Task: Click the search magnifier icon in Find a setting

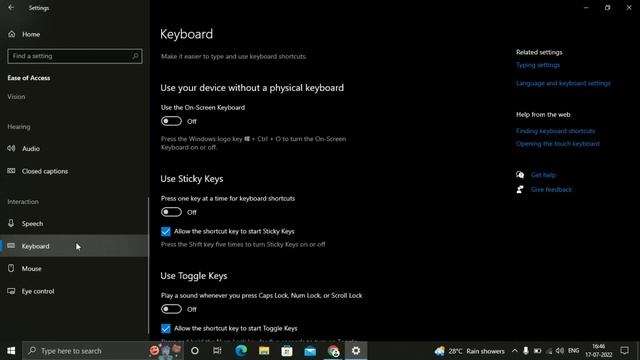Action: 136,56
